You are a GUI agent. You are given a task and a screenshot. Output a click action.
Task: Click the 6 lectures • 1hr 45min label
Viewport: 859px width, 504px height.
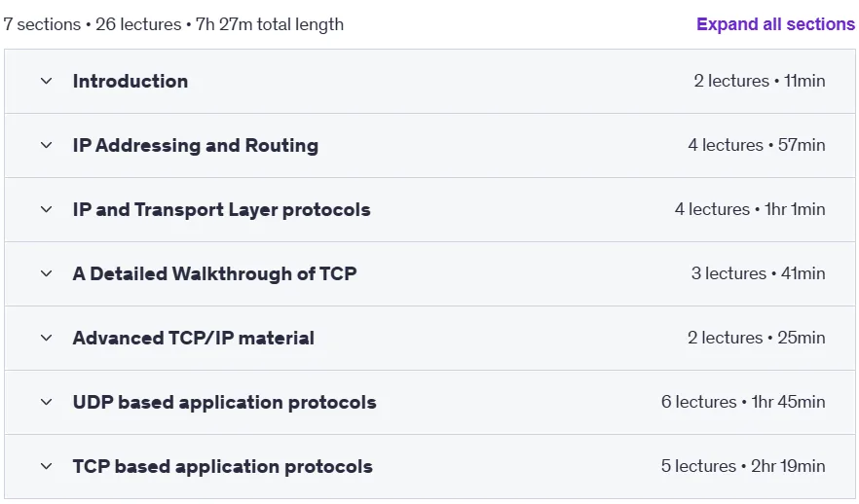click(743, 402)
